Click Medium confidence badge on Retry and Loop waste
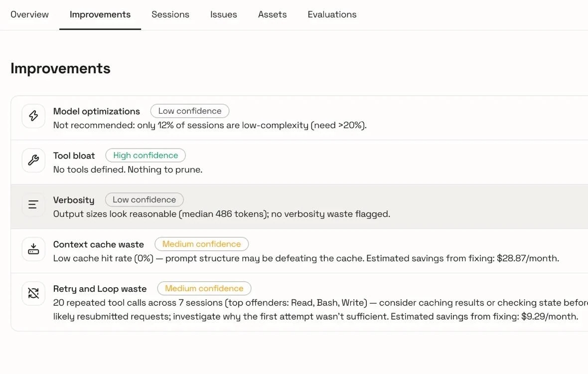Image resolution: width=588 pixels, height=374 pixels. point(204,288)
